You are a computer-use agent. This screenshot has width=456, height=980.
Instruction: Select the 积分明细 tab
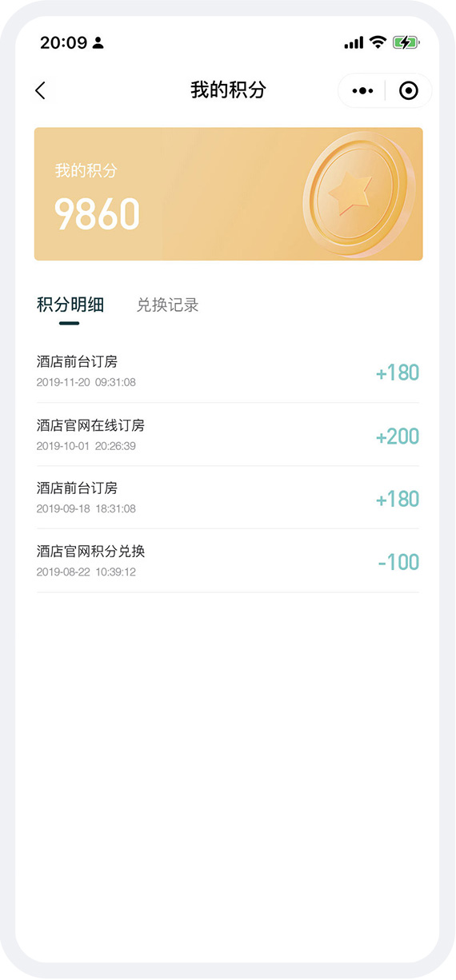click(70, 305)
